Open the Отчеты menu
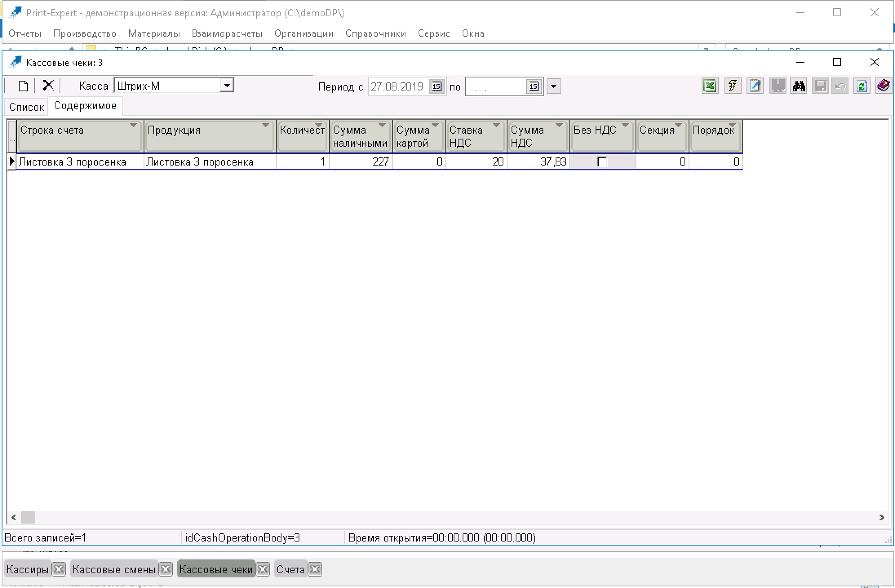The image size is (895, 588). [25, 33]
